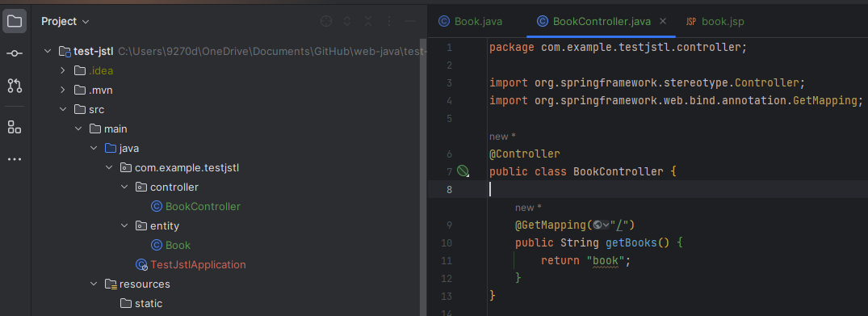The width and height of the screenshot is (868, 316).
Task: Open the Commit tool window icon
Action: pyautogui.click(x=15, y=54)
